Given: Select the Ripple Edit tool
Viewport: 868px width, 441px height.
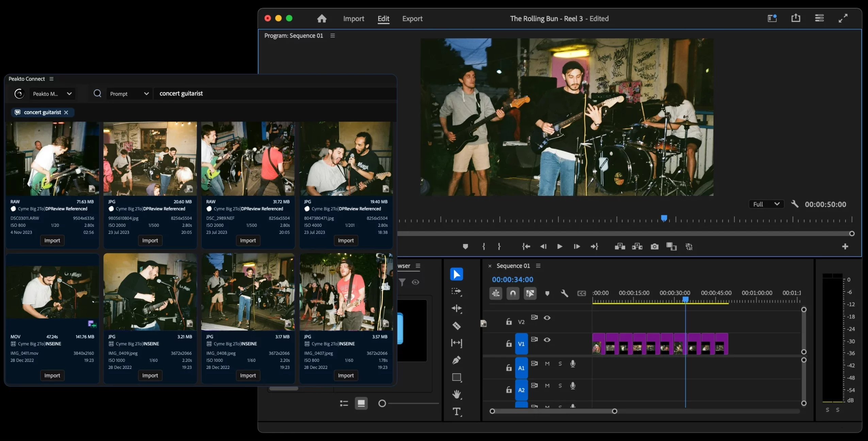Looking at the screenshot, I should tap(456, 308).
